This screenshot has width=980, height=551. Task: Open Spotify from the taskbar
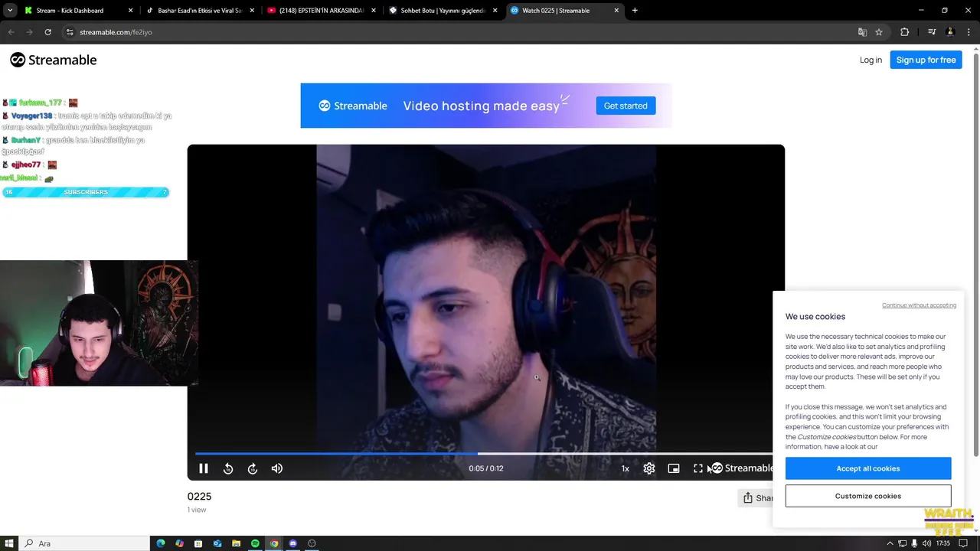255,543
